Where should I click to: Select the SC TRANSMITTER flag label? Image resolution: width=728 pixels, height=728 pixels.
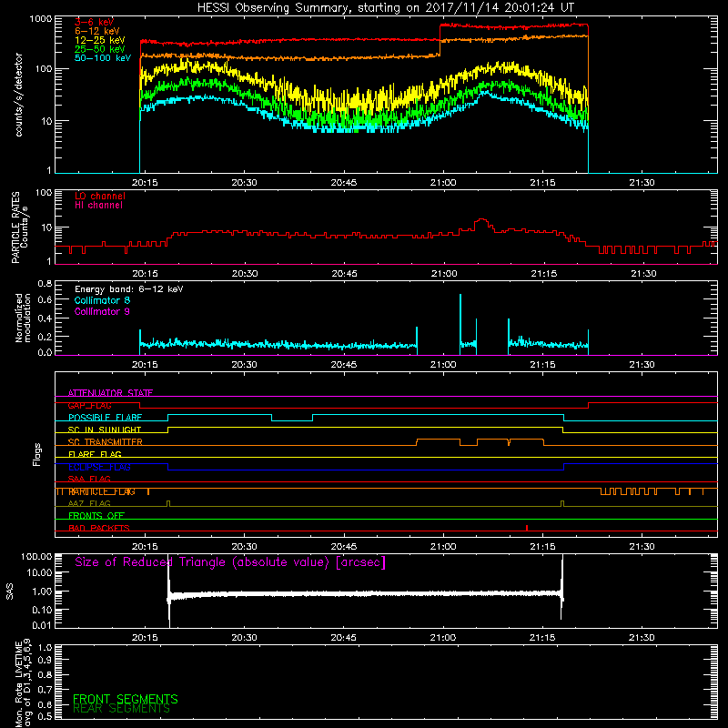click(x=106, y=442)
